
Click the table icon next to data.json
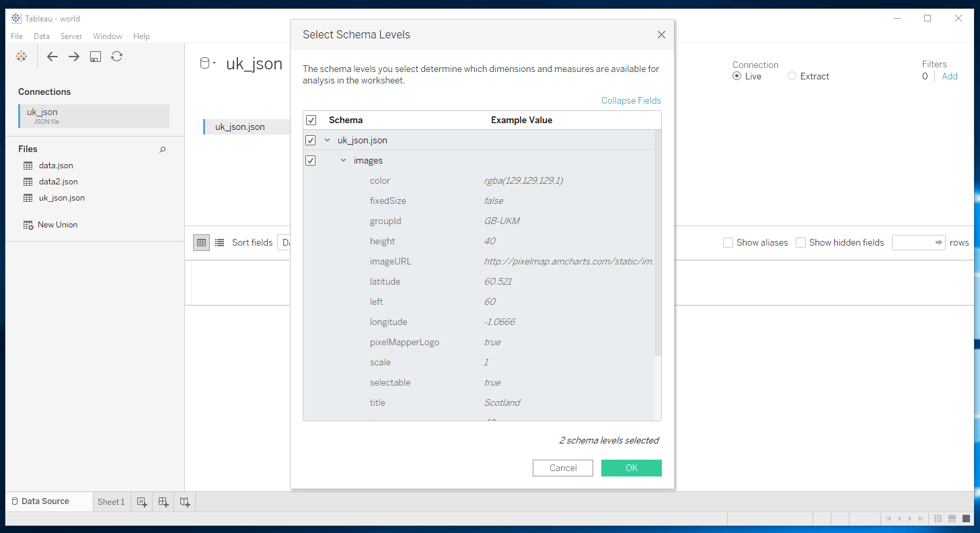click(28, 166)
